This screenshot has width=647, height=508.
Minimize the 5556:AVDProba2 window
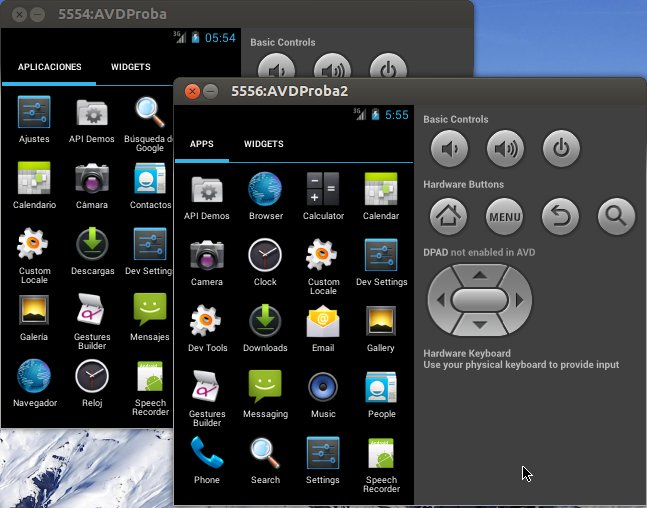[210, 91]
